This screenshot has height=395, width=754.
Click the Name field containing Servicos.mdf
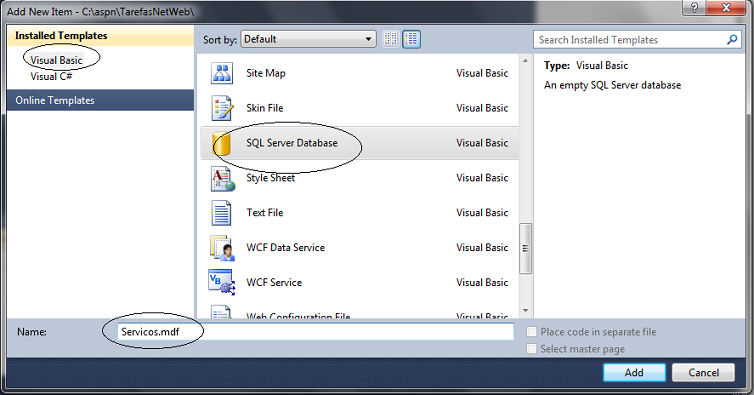coord(315,331)
